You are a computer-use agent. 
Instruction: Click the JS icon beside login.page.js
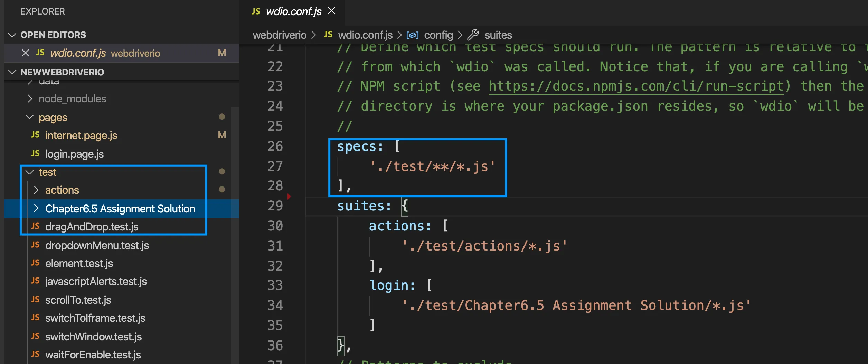pos(35,154)
